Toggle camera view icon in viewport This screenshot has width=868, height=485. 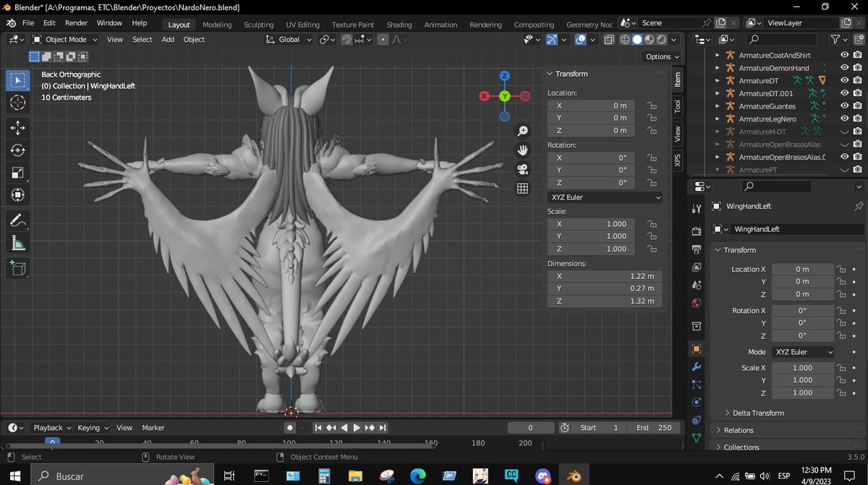(522, 169)
